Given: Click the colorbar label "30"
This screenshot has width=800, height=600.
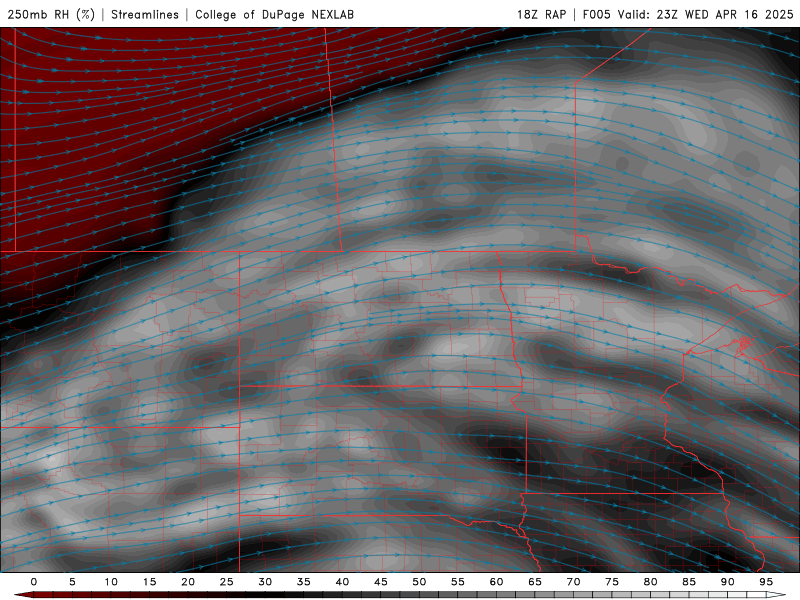Looking at the screenshot, I should [265, 582].
